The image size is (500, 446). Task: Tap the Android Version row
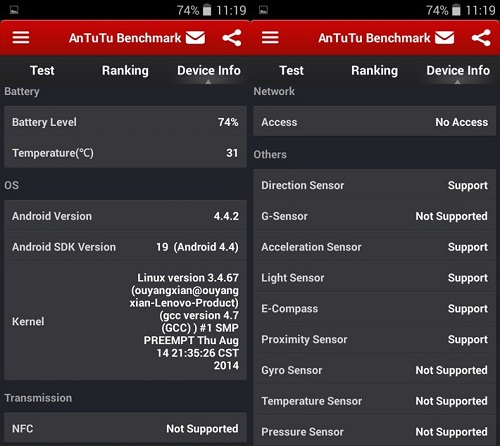coord(125,216)
